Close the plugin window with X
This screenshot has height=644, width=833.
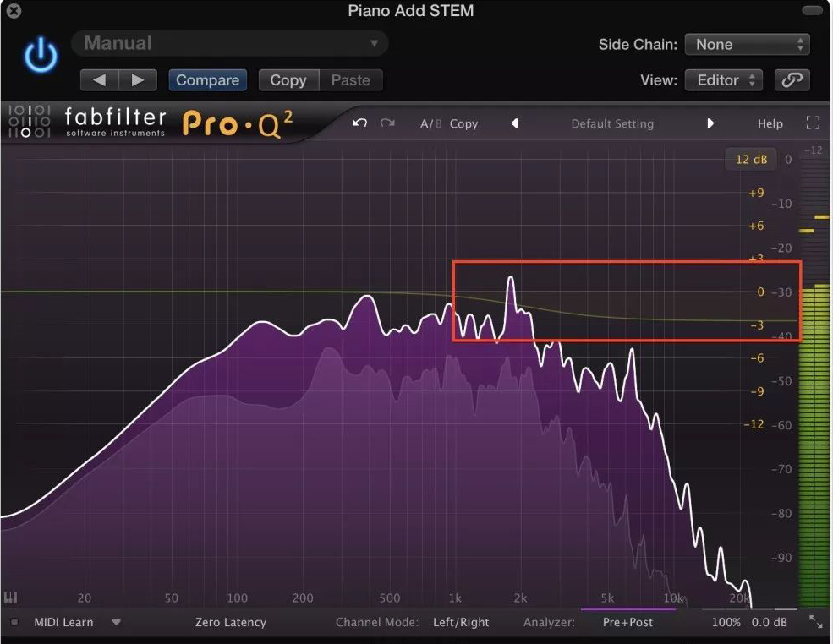point(14,11)
